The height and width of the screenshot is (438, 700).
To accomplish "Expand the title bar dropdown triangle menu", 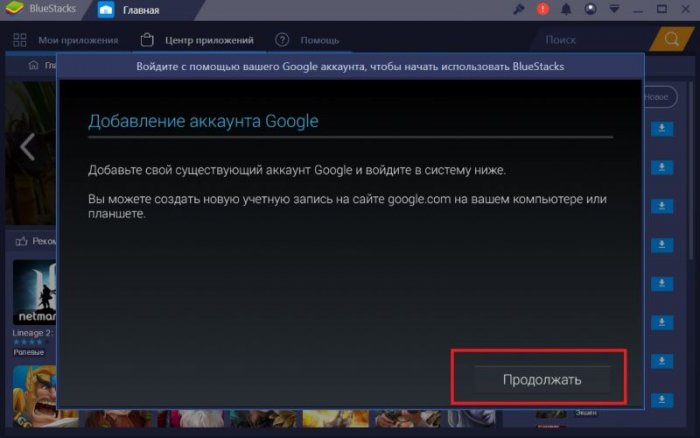I will click(x=614, y=9).
